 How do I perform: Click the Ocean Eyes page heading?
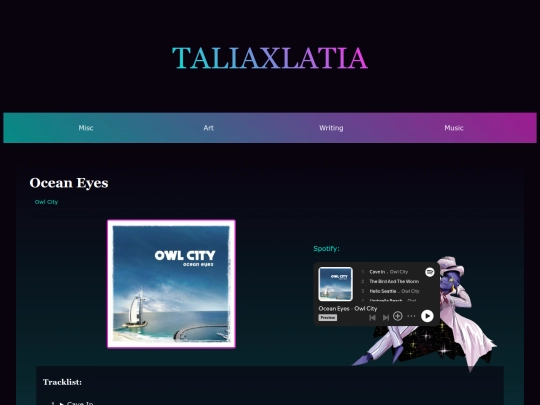[69, 183]
